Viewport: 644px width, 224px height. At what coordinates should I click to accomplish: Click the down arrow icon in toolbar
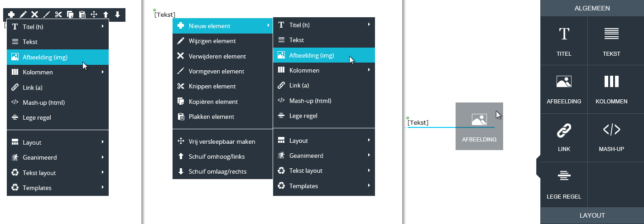tap(117, 15)
